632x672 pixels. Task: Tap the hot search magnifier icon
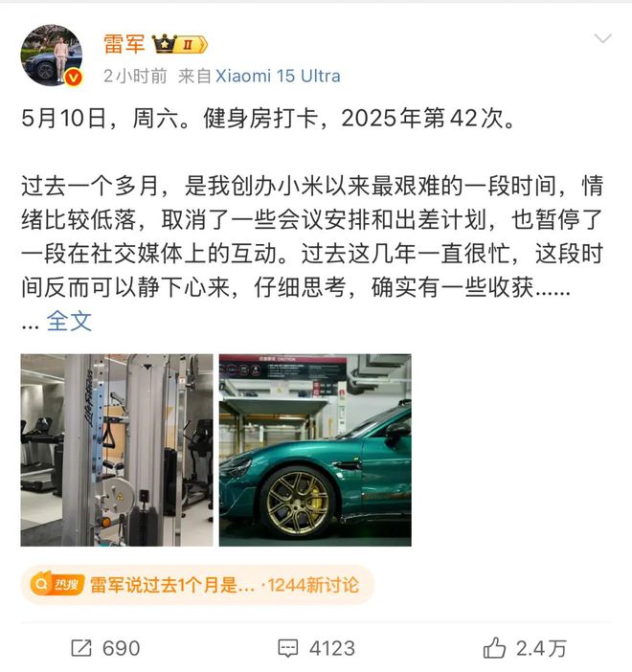(x=41, y=585)
